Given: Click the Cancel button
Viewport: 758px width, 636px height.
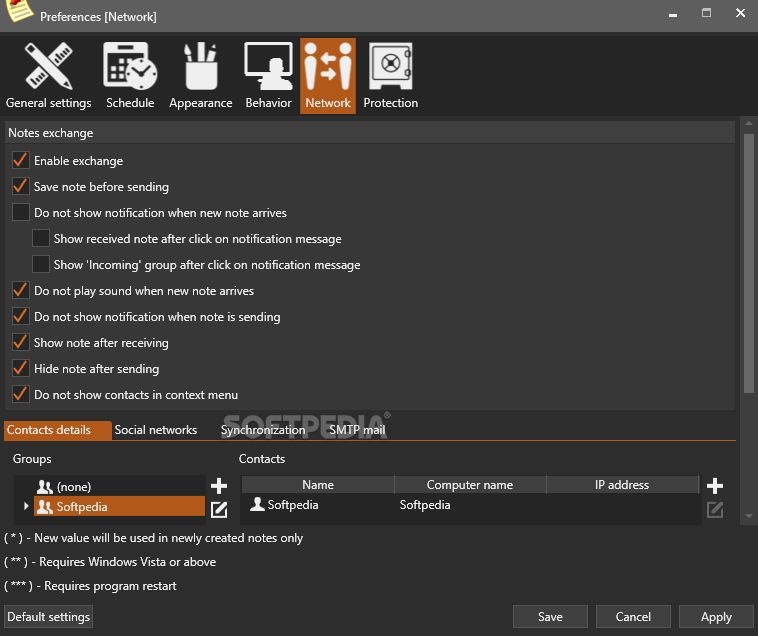Looking at the screenshot, I should click(633, 617).
